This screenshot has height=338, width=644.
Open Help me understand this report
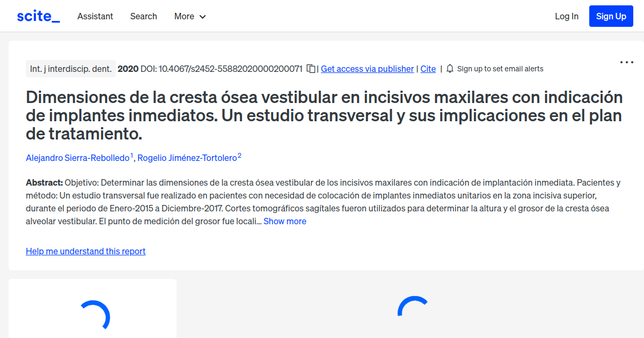pos(85,251)
